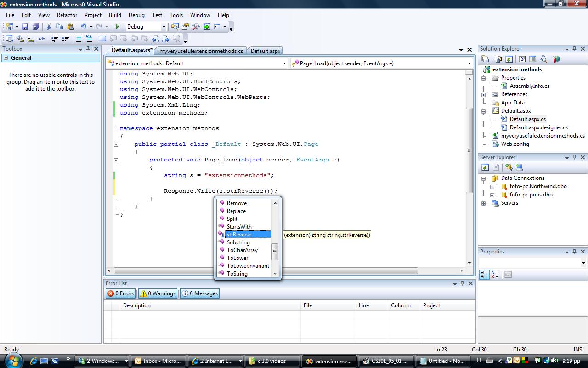Screen dimensions: 588x368
Task: Toggle auto-hide pin on Error List
Action: click(x=463, y=283)
